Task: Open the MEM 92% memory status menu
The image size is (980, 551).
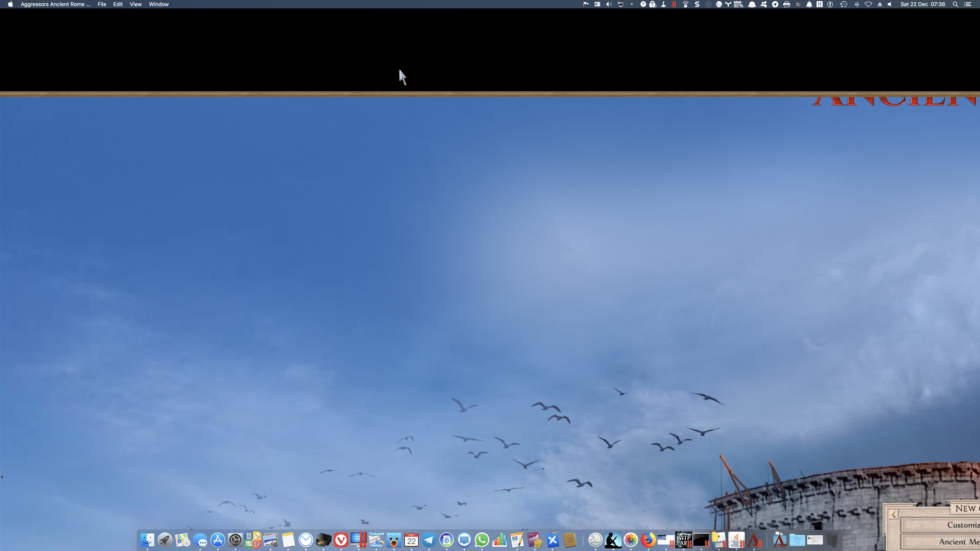Action: (x=738, y=4)
